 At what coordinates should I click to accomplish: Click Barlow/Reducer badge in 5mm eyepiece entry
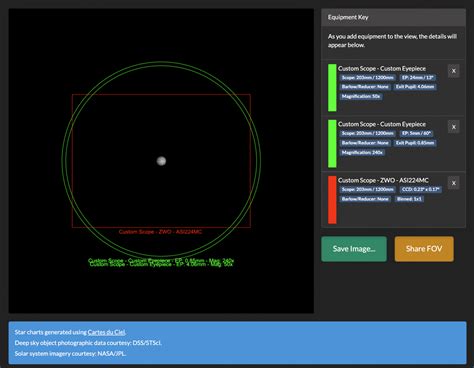(365, 143)
